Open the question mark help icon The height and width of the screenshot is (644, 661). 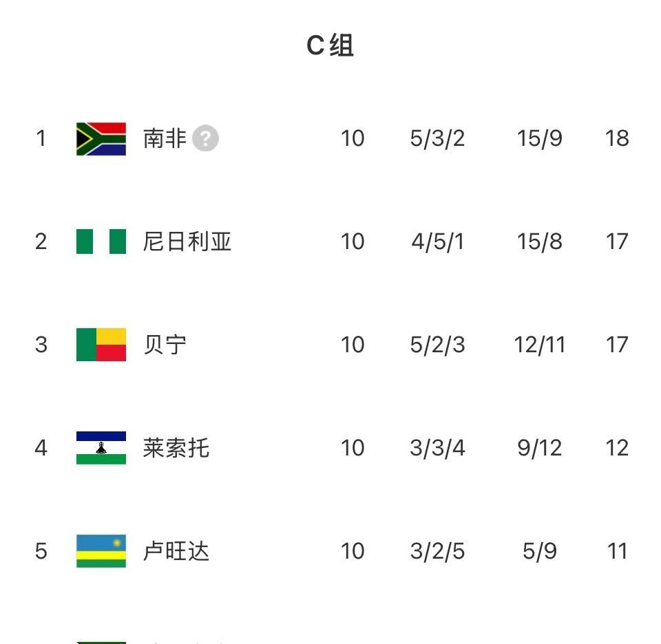(205, 139)
